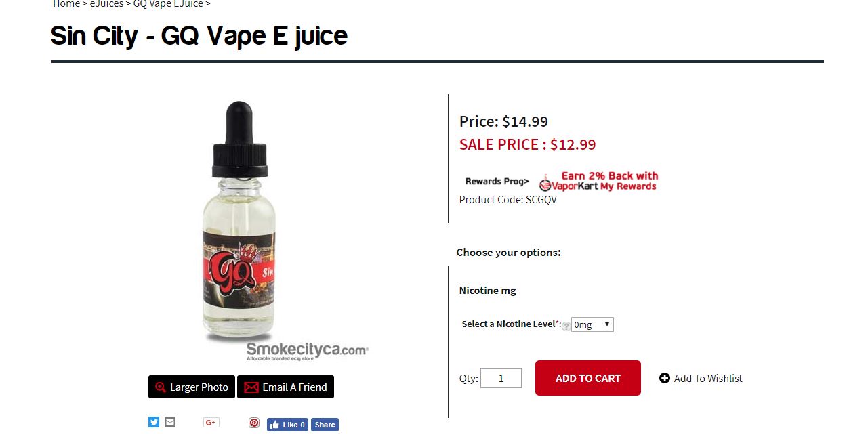The width and height of the screenshot is (868, 443).
Task: Click the plus icon next to Add To Wishlist
Action: tap(665, 378)
